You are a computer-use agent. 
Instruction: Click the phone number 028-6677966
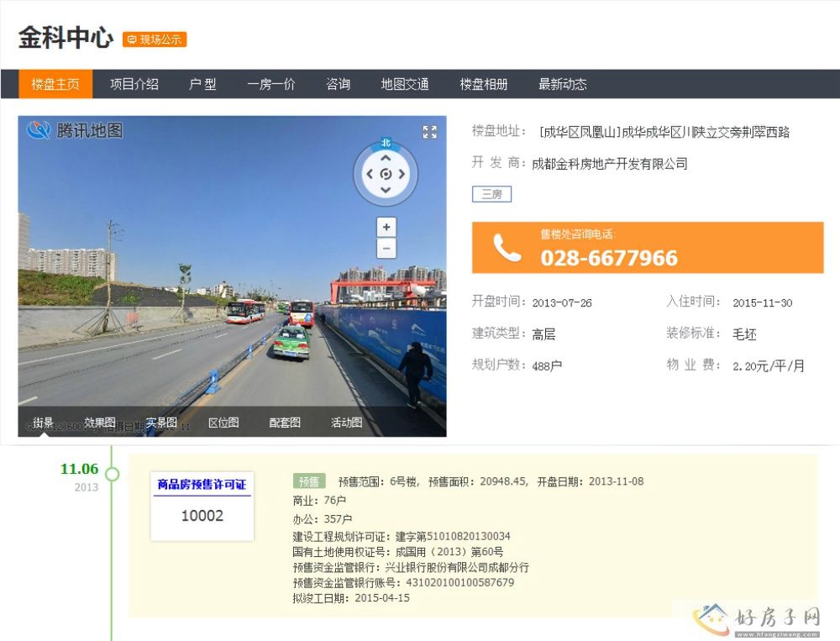(x=609, y=258)
